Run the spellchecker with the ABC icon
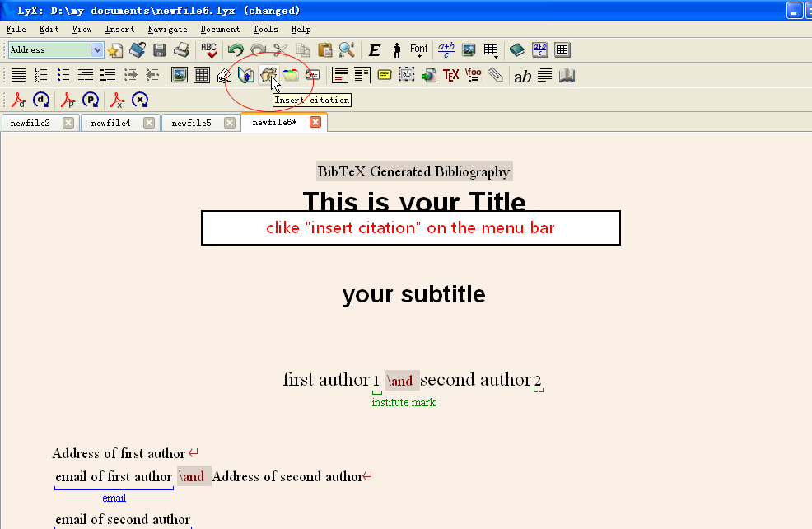The height and width of the screenshot is (529, 812). coord(210,49)
